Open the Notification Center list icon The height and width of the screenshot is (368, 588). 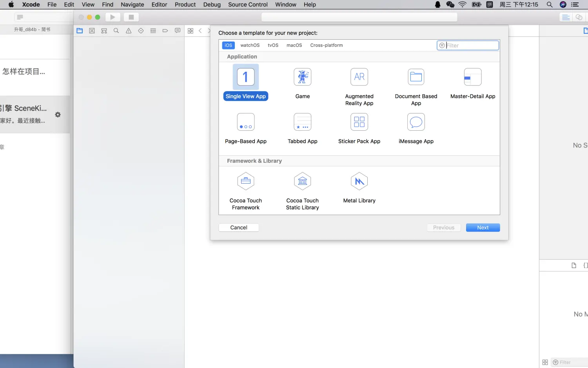[x=575, y=5]
